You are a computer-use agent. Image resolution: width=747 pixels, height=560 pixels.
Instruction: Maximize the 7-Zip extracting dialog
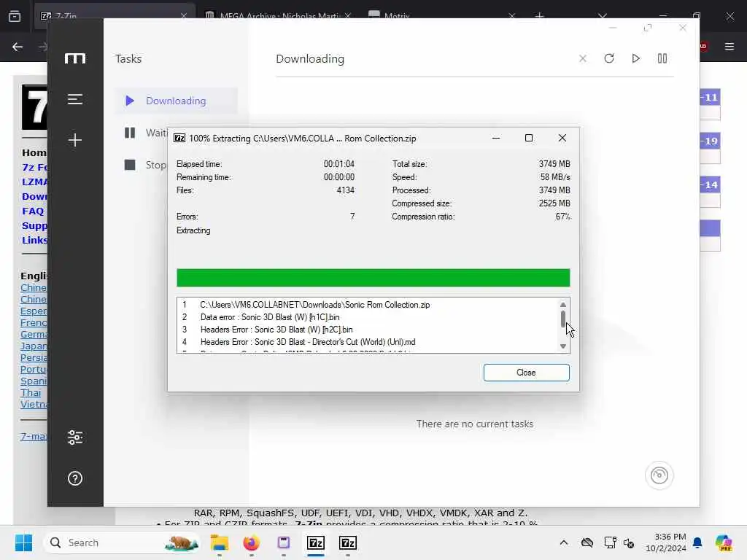529,138
